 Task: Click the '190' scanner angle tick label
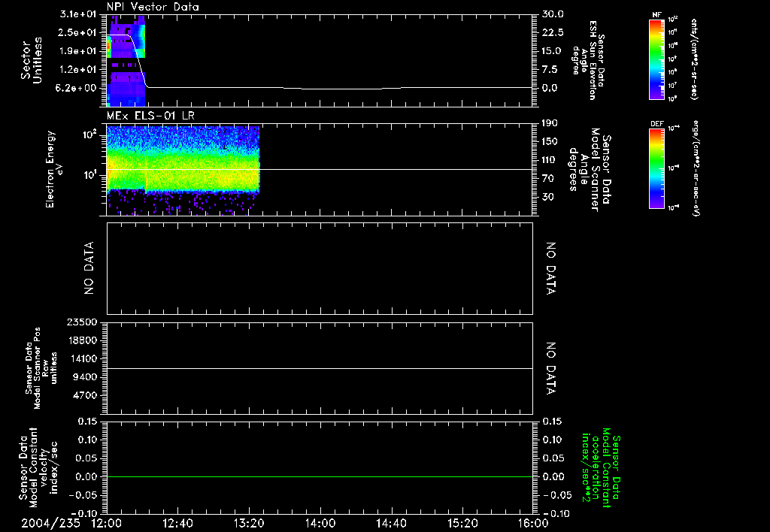(550, 123)
